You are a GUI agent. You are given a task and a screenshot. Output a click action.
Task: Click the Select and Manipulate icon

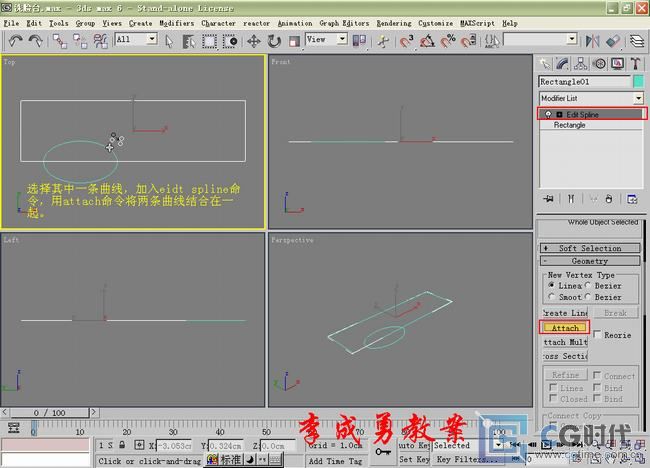click(x=383, y=41)
